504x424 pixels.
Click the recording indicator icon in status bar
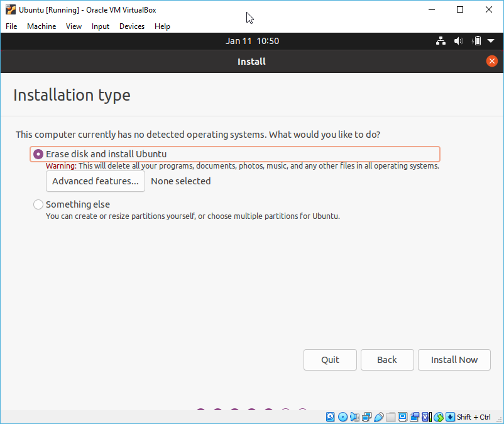(414, 417)
